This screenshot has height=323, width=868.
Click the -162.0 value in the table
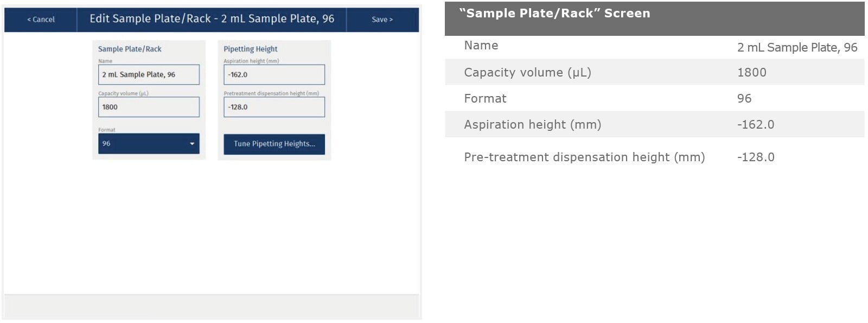click(755, 124)
